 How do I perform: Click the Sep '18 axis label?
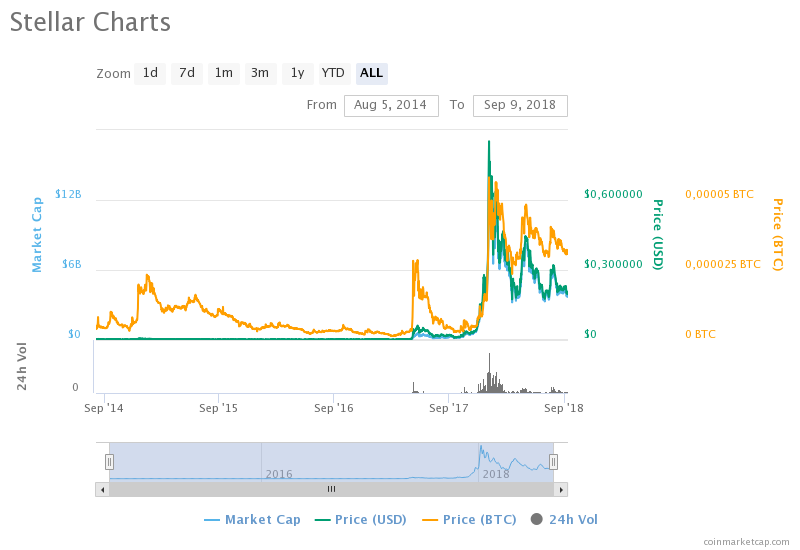(564, 408)
